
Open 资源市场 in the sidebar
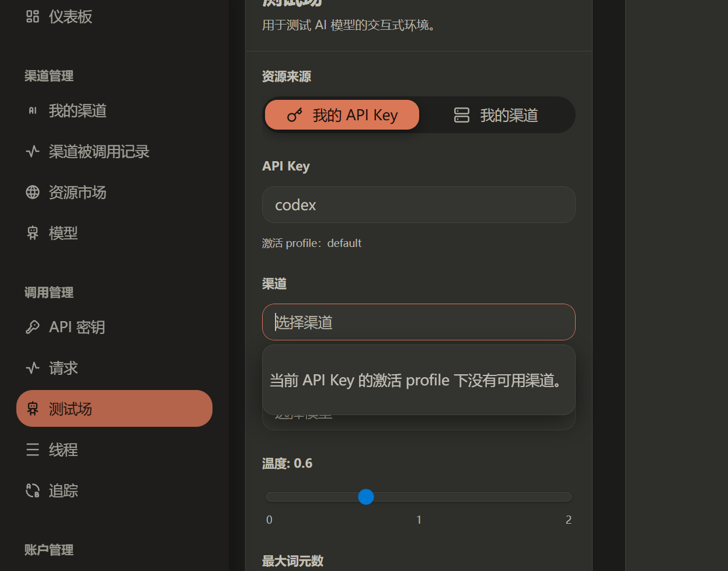coord(114,192)
